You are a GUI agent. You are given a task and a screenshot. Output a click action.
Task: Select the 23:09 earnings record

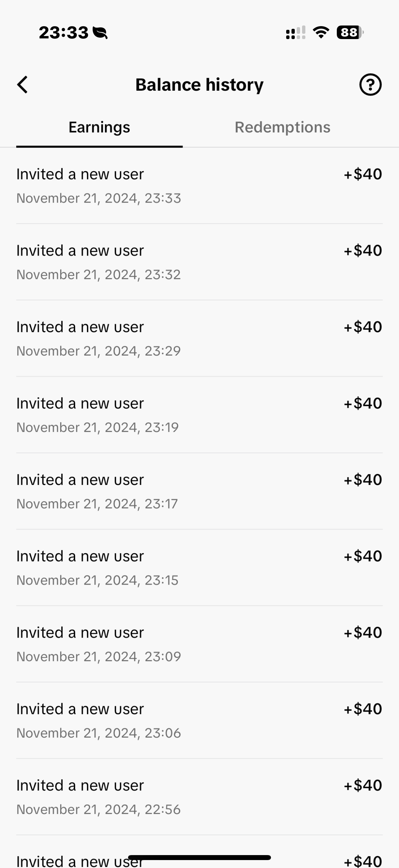tap(199, 644)
